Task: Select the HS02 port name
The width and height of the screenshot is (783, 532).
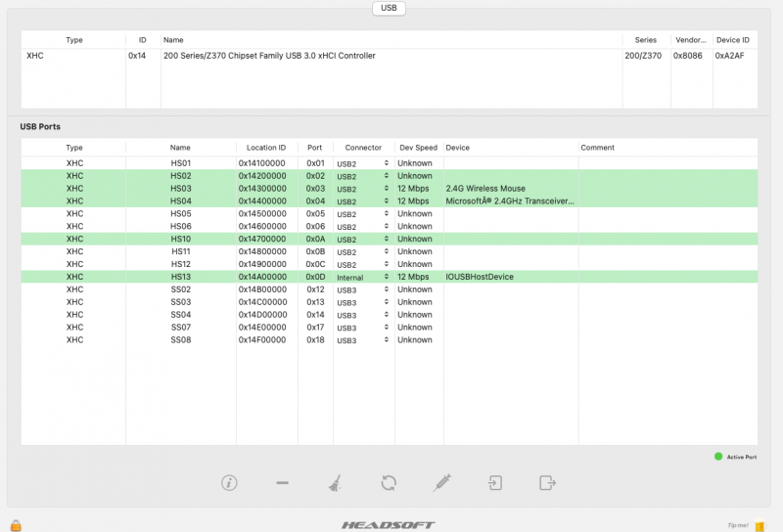Action: pyautogui.click(x=181, y=176)
